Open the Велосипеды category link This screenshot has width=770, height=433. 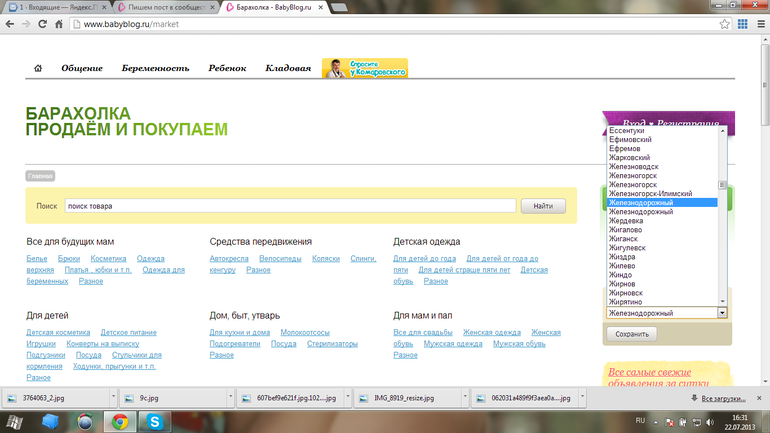click(279, 258)
